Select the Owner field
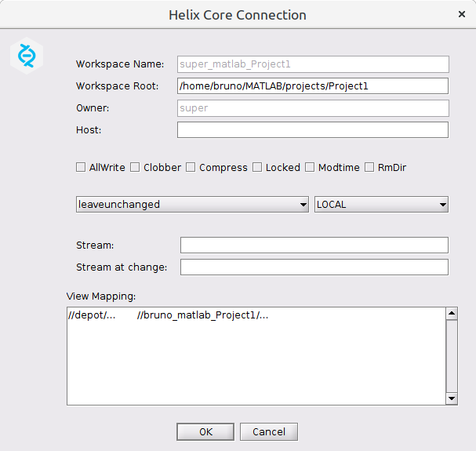This screenshot has height=451, width=476. click(313, 108)
